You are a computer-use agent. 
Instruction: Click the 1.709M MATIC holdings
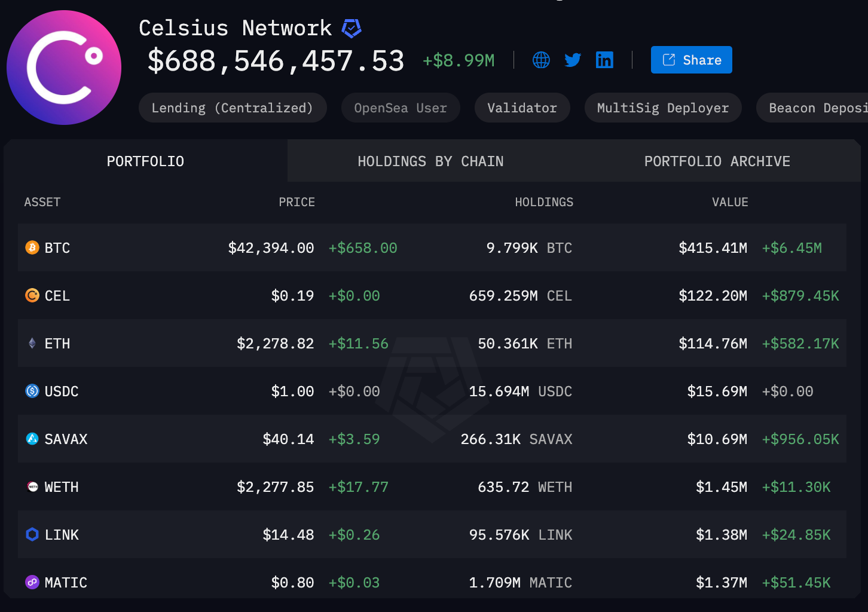coord(521,582)
